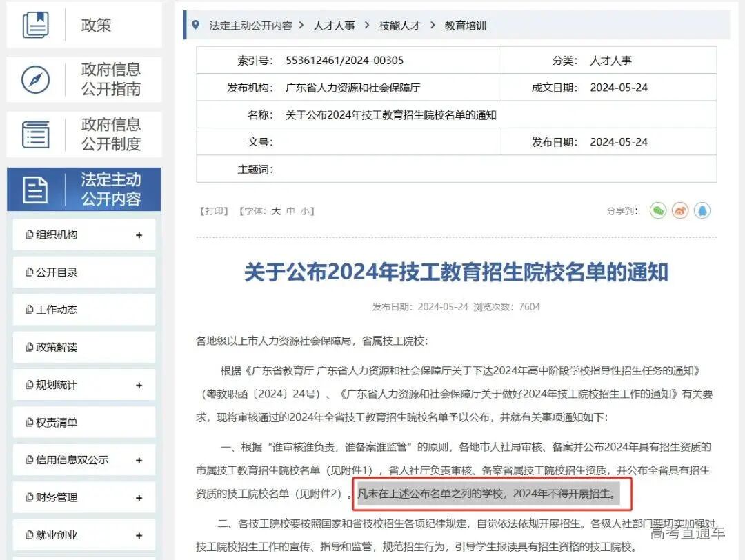Share the article to WeChat
This screenshot has height=560, width=745.
[657, 210]
